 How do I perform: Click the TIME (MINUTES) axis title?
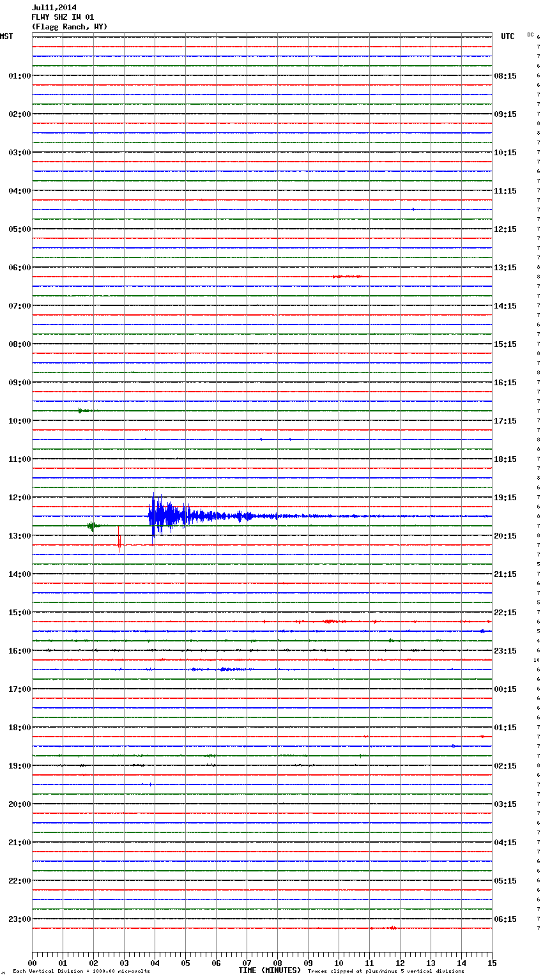[270, 970]
